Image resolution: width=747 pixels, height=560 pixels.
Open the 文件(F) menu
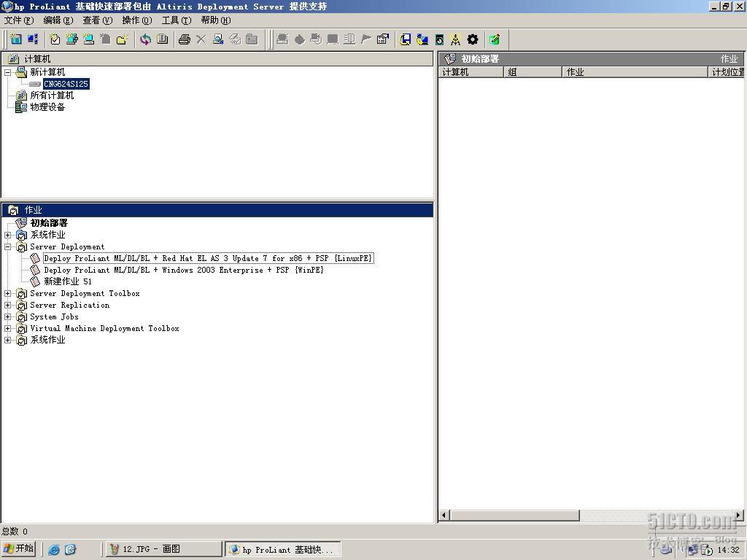(19, 20)
